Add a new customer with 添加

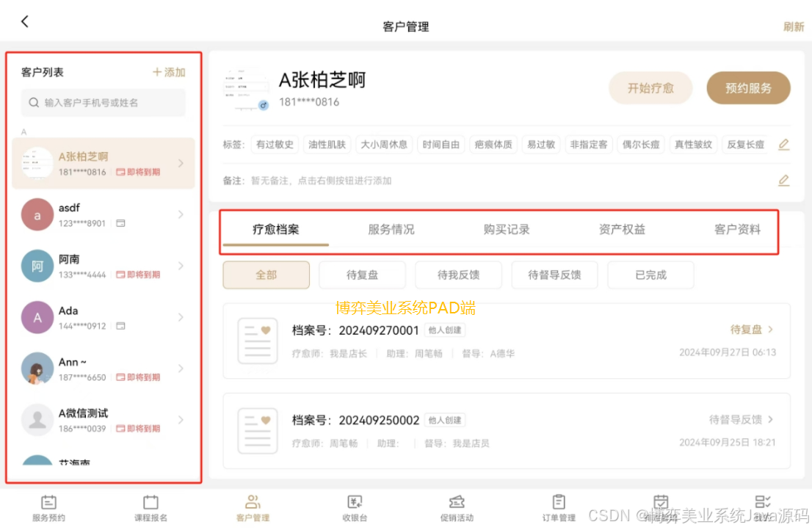coord(169,72)
